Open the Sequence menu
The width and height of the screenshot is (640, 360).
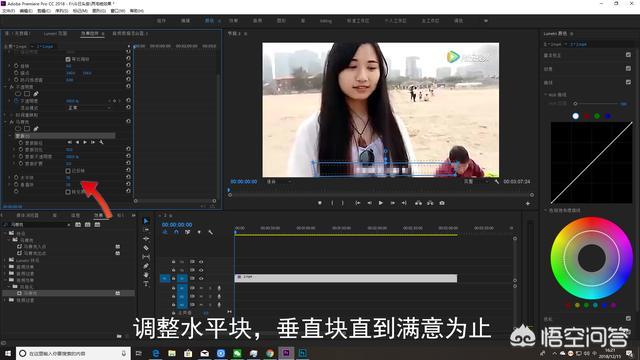pos(62,11)
